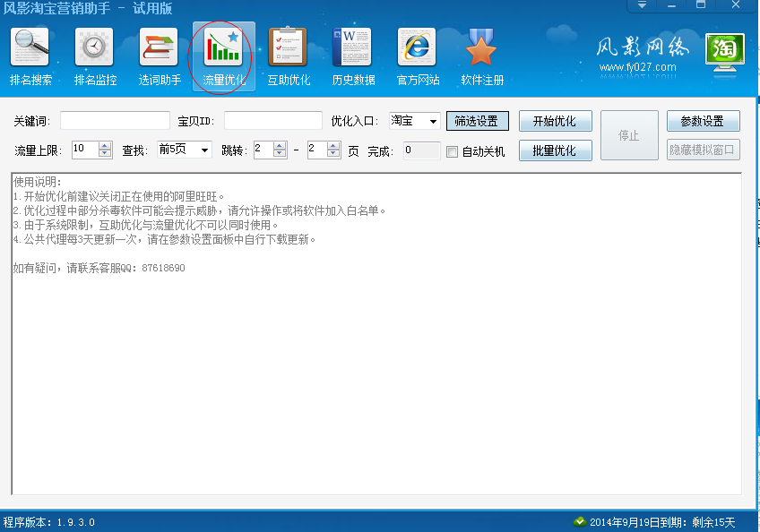Select the 流量优化 chart icon

tap(223, 47)
